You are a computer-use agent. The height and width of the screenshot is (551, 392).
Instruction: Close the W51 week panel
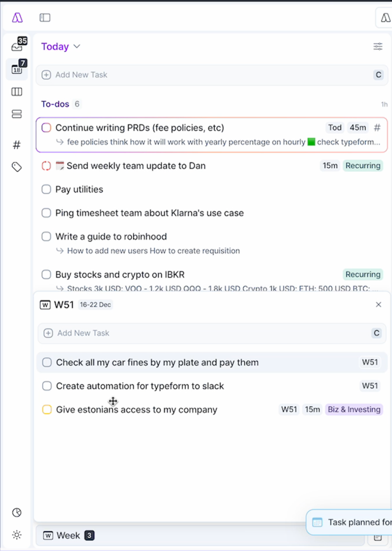point(378,304)
